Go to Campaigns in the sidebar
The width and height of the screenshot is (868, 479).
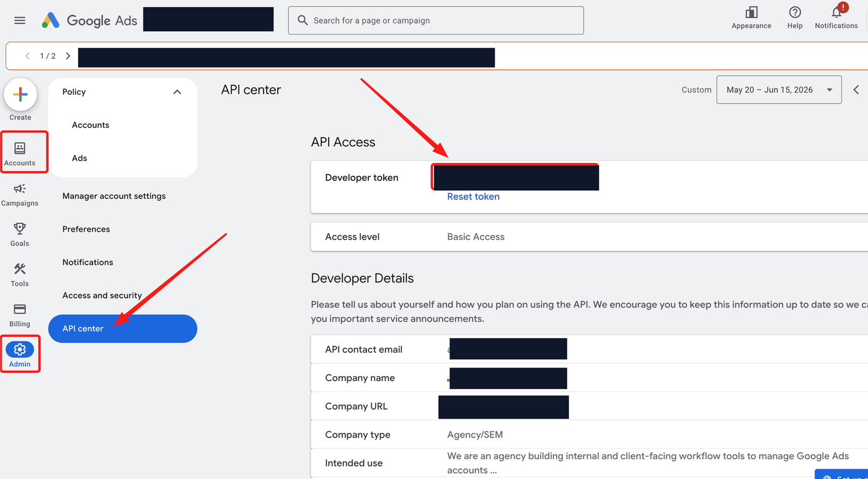coord(20,195)
